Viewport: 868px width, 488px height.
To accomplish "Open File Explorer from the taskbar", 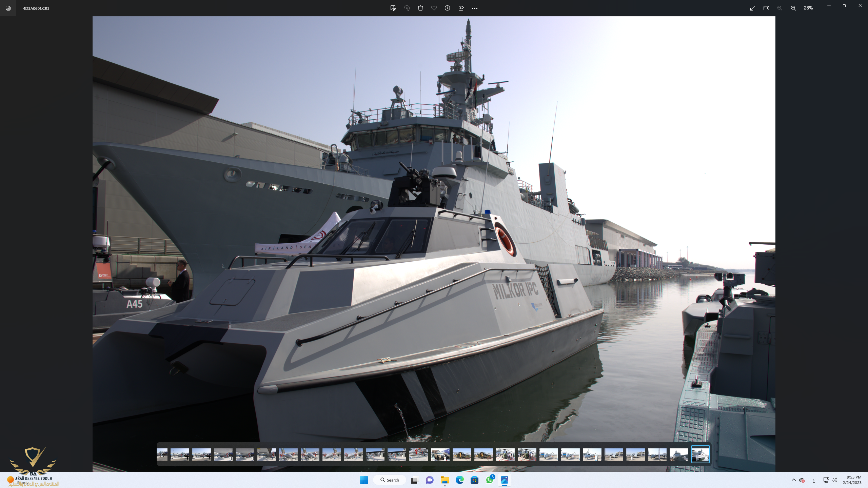I will (445, 480).
